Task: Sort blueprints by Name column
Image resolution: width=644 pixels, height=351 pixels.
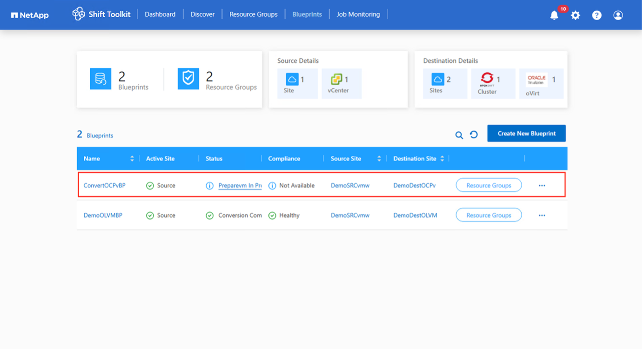Action: tap(132, 159)
